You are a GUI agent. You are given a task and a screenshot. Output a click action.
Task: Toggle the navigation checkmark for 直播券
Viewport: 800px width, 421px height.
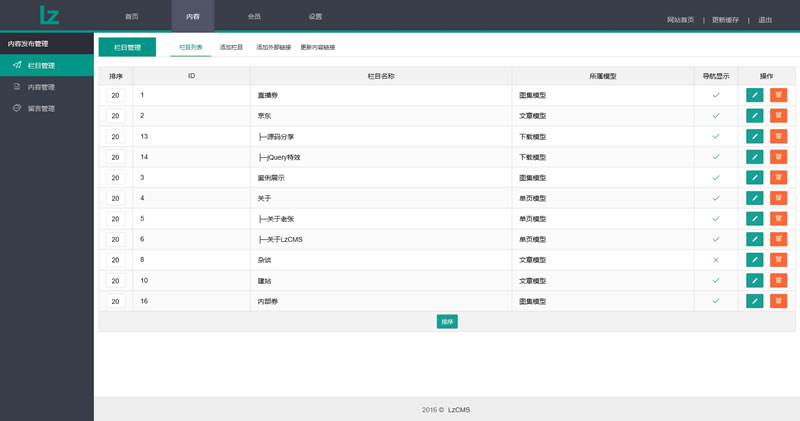coord(716,95)
